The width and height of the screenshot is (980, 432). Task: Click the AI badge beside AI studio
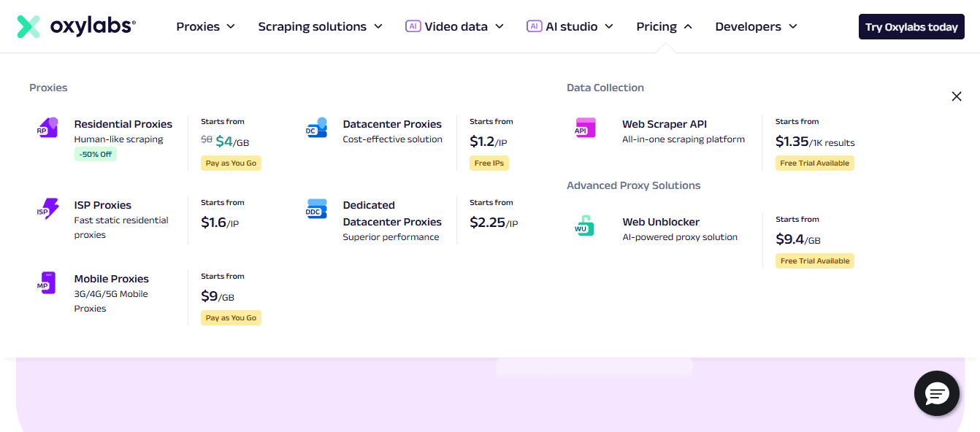point(535,26)
